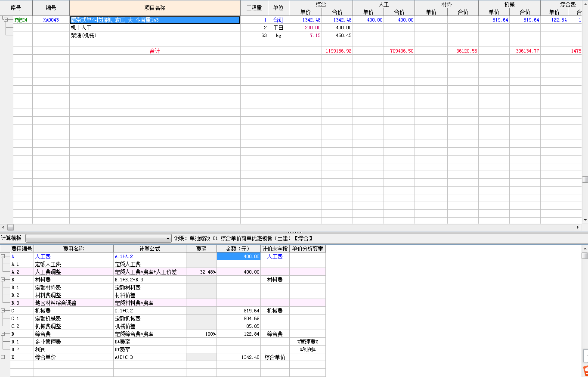
Task: Click the %利润% variable cell
Action: 307,349
